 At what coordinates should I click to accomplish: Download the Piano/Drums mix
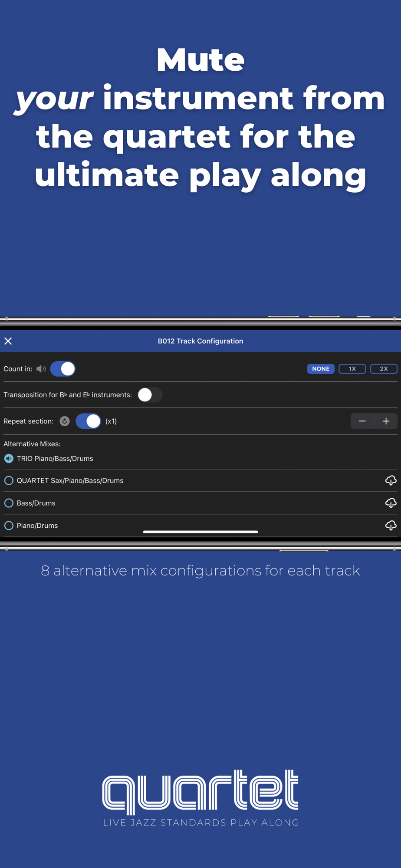click(x=391, y=526)
